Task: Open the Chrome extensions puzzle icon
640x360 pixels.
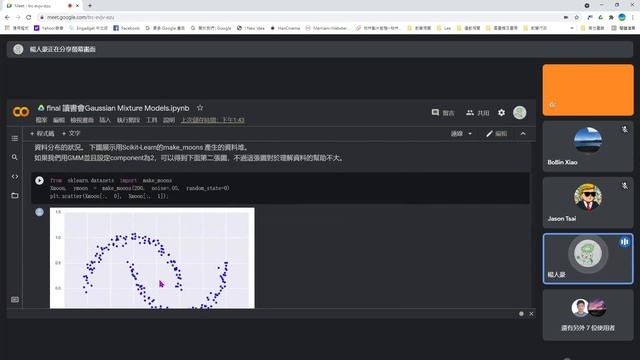Action: (x=611, y=17)
